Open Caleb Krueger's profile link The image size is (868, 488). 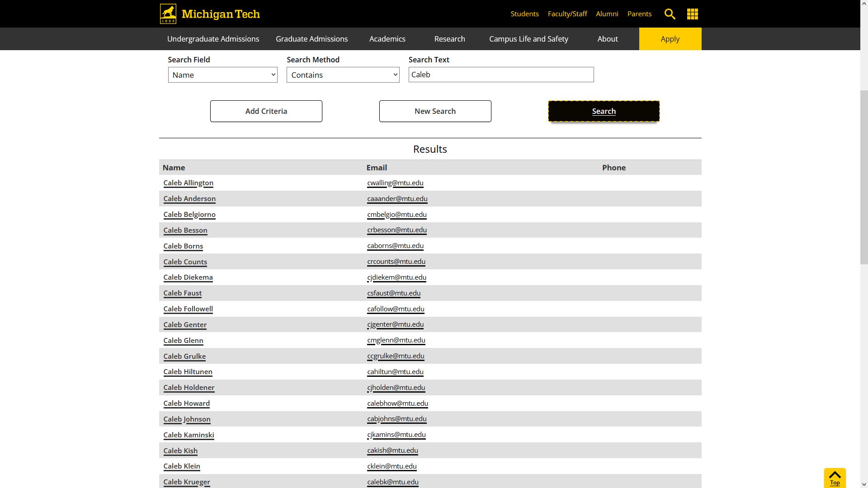click(187, 482)
